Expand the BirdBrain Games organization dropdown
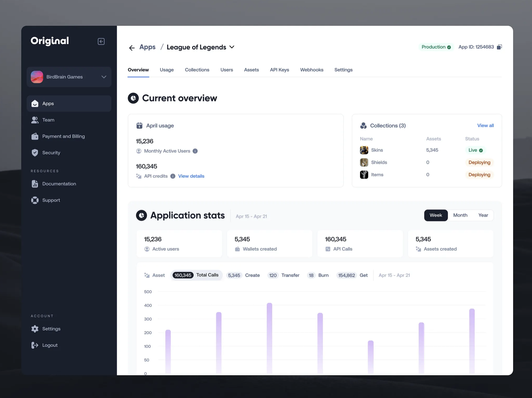Screen dimensions: 532x398 (104, 77)
